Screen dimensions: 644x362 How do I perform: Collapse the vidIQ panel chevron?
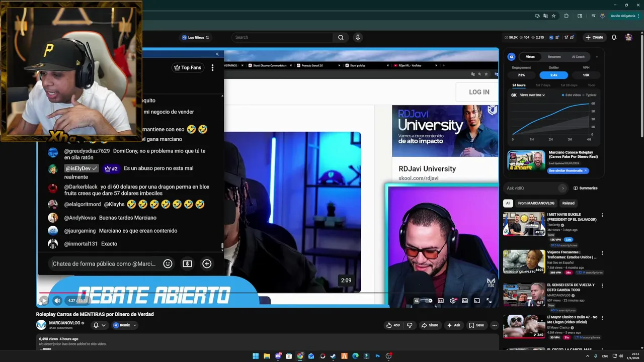[597, 57]
